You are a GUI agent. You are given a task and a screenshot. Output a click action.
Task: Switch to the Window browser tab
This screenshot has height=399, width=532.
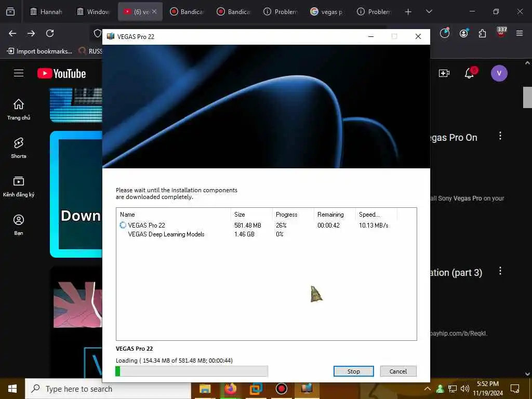[93, 12]
